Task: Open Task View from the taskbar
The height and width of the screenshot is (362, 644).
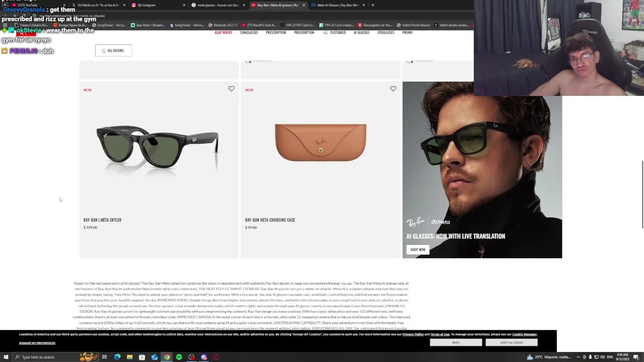Action: [x=105, y=357]
